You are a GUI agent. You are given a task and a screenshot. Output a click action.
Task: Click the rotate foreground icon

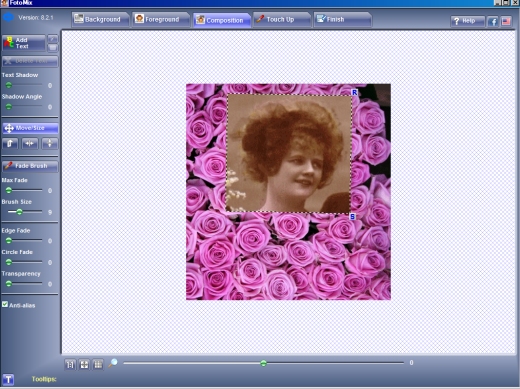coord(10,144)
